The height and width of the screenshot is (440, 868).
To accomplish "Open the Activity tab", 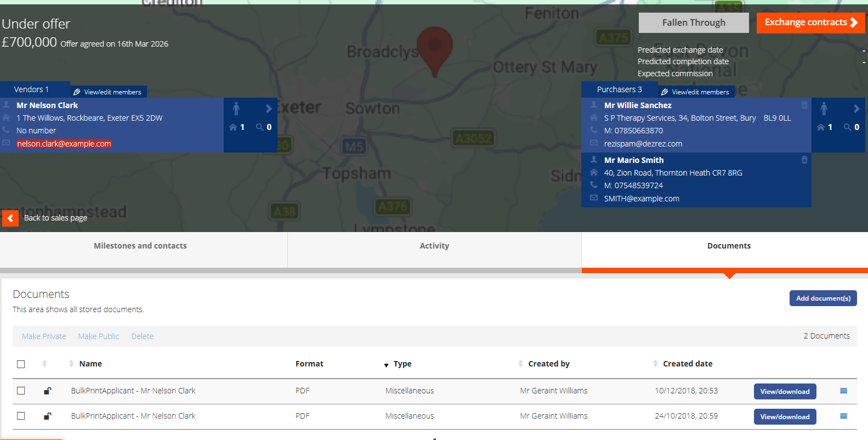I will pyautogui.click(x=434, y=246).
